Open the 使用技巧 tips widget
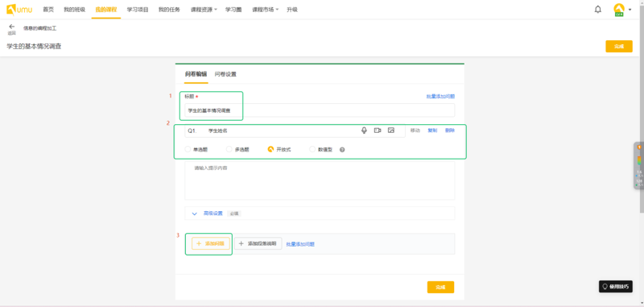 pos(616,286)
